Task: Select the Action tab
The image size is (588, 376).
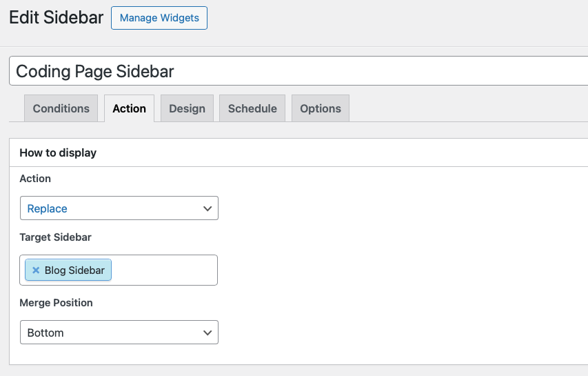Action: coord(130,108)
